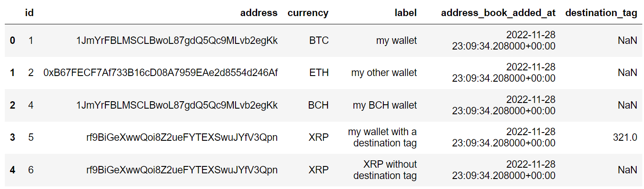This screenshot has height=189, width=644.
Task: Select the ETH currency cell
Action: (319, 73)
